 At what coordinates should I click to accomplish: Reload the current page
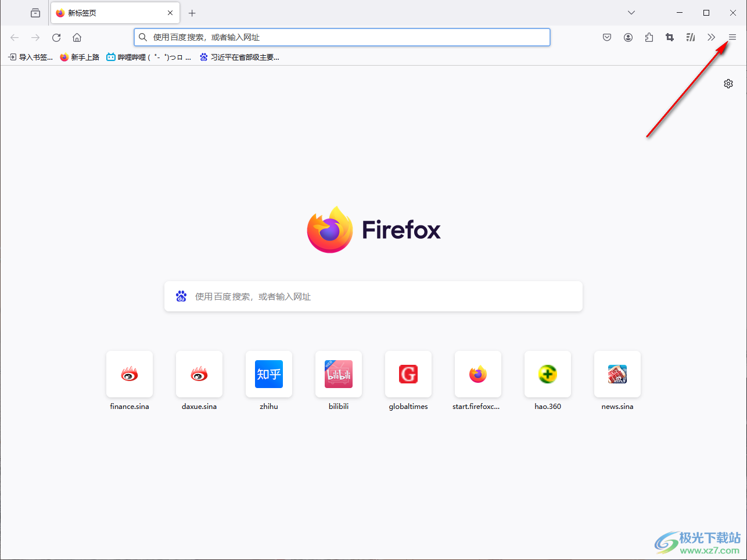[56, 37]
